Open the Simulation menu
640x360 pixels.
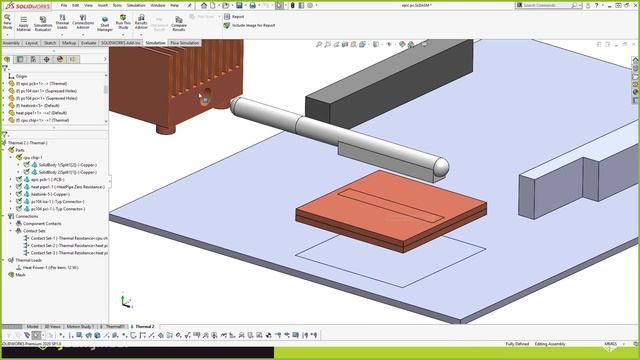(136, 5)
